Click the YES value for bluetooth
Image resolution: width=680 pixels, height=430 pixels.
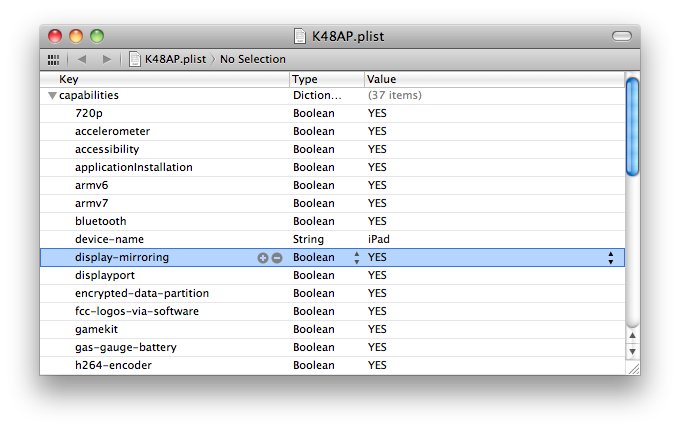click(377, 222)
